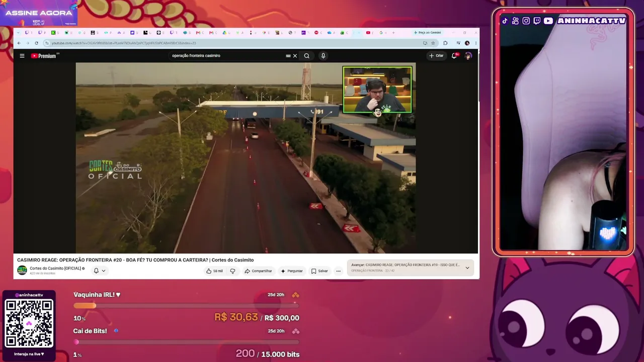The height and width of the screenshot is (362, 644).
Task: Go forward with the browser forward arrow
Action: coord(28,43)
